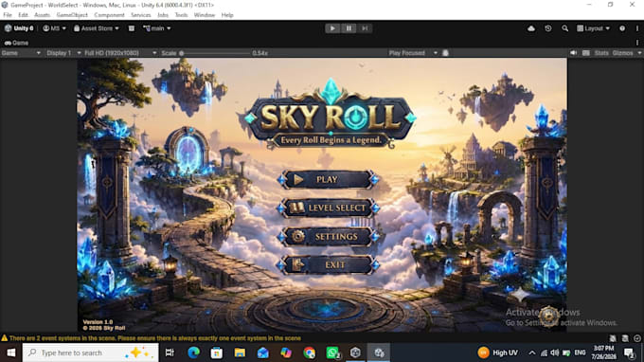Click the Unity 6 logo button
The image size is (644, 362).
[19, 28]
